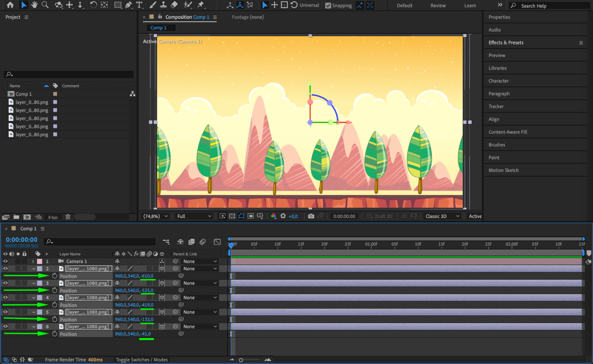This screenshot has width=593, height=364.
Task: Click the timeline current time 0:00:00:00
Action: pos(22,239)
